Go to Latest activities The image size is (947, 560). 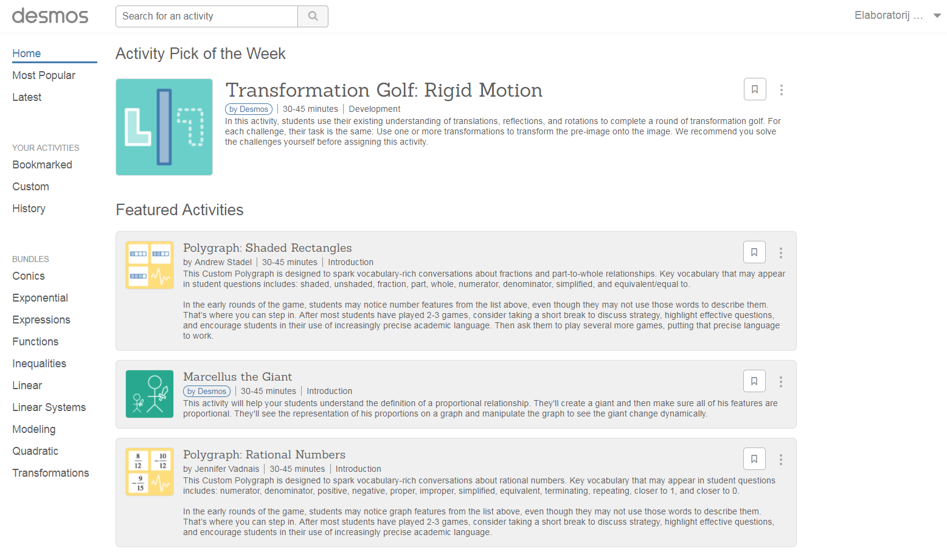pos(27,97)
